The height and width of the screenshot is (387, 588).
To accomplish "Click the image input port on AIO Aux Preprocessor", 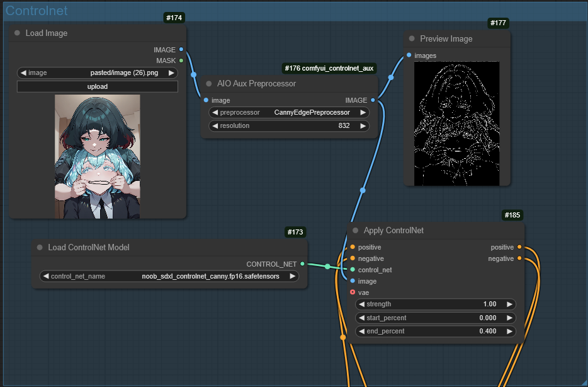I will point(206,100).
